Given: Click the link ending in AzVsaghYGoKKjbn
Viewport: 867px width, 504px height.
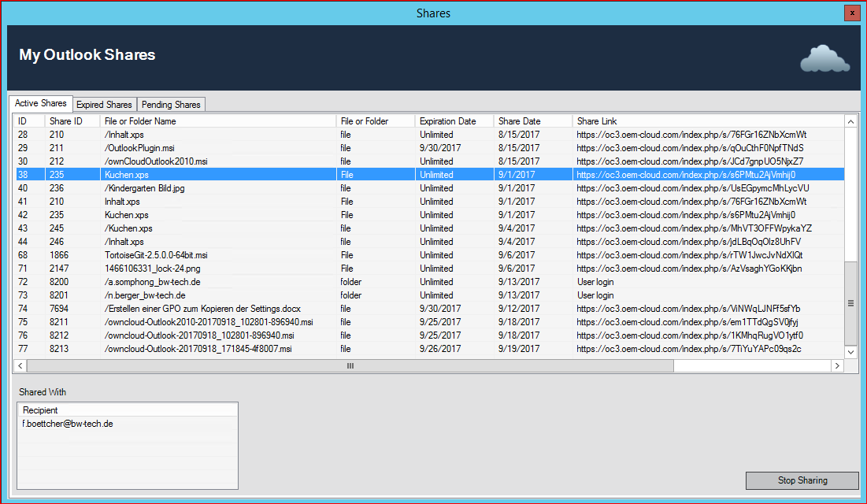Looking at the screenshot, I should (x=689, y=269).
